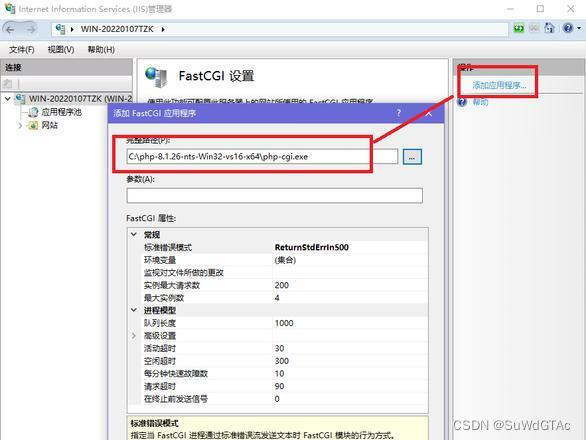Select 应用程序池 in connections tree
The image size is (586, 440).
[x=61, y=112]
